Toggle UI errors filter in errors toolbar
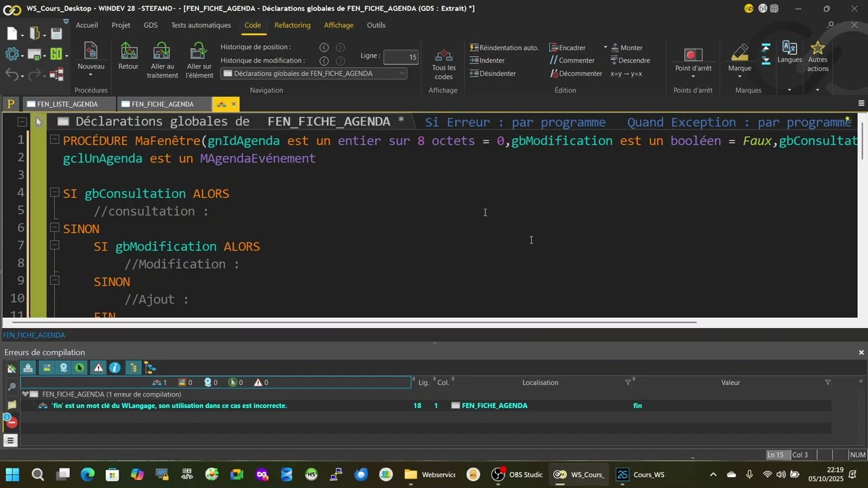 point(46,367)
